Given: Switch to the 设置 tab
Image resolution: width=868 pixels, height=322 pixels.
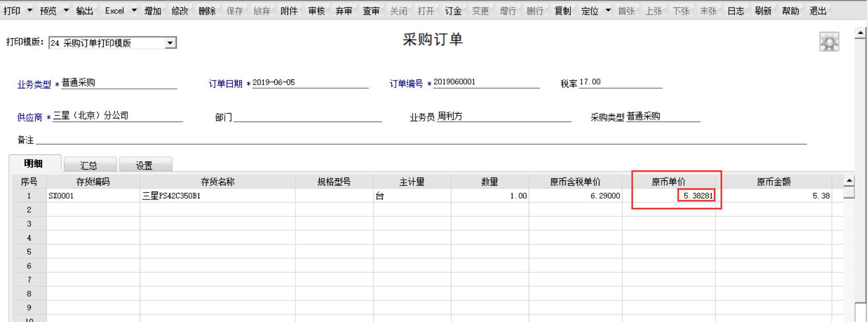Looking at the screenshot, I should (144, 165).
